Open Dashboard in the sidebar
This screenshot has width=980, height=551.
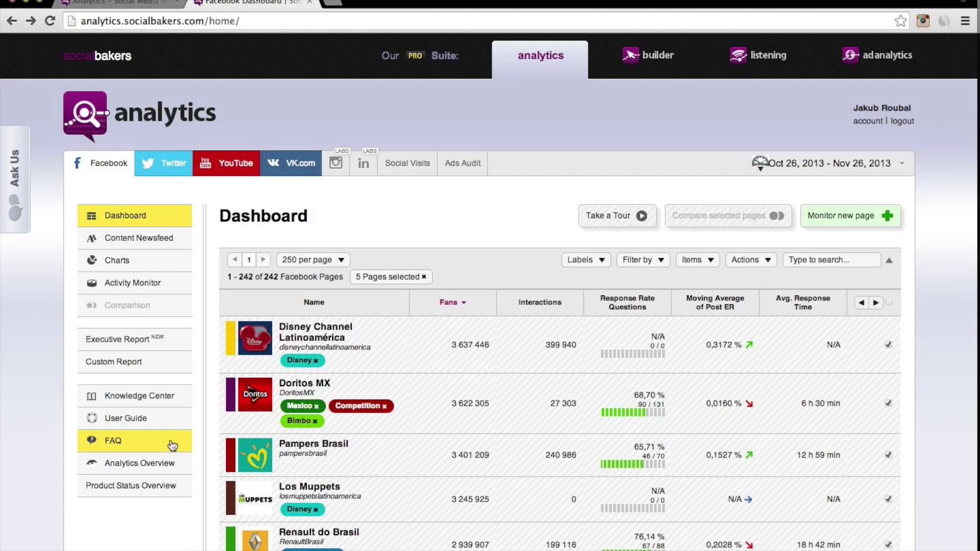[x=135, y=216]
